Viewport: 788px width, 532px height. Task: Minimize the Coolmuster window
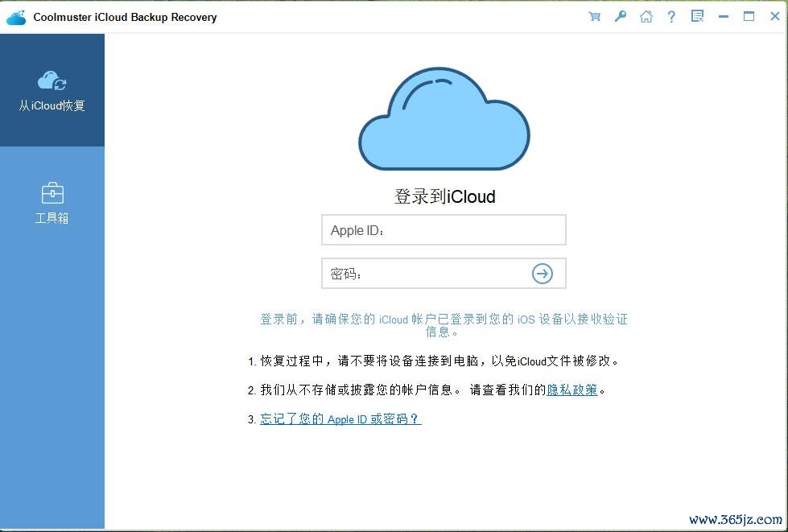tap(723, 17)
